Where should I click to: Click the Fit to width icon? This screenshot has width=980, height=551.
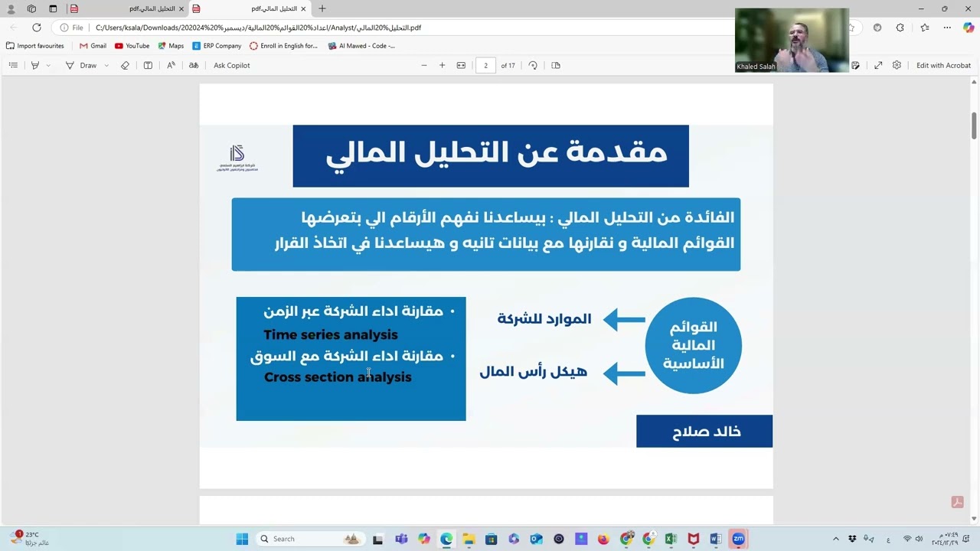(461, 65)
